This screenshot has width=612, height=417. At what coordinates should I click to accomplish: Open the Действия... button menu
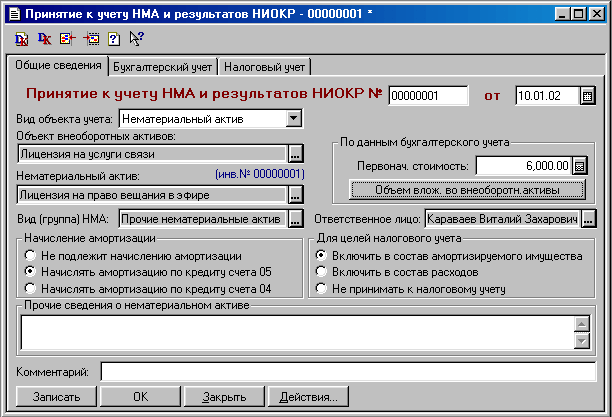(x=308, y=397)
